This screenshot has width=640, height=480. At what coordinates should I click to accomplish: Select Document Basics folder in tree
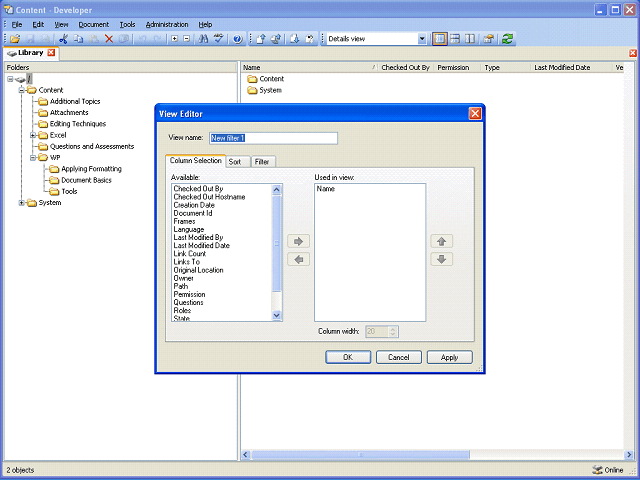[86, 180]
